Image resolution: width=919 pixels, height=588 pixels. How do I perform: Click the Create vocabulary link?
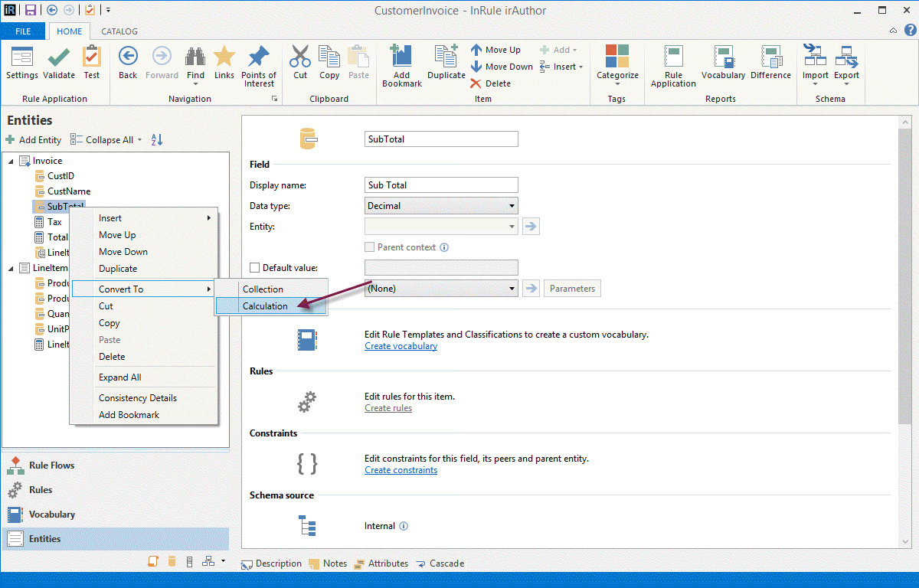[401, 346]
